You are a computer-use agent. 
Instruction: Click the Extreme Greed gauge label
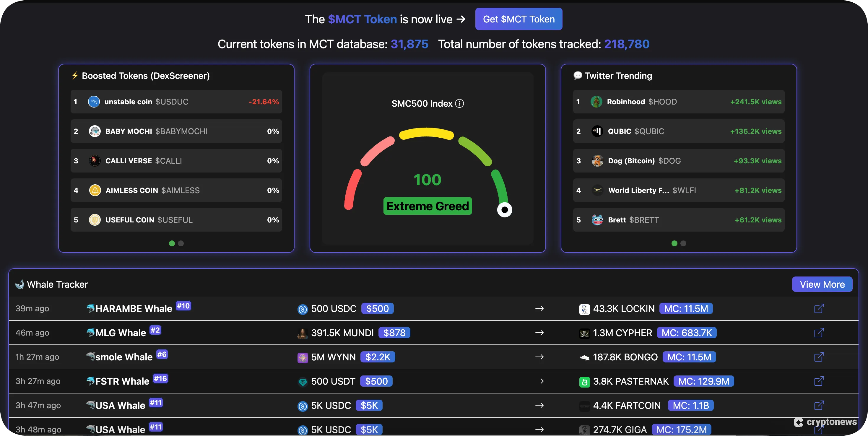(x=427, y=206)
